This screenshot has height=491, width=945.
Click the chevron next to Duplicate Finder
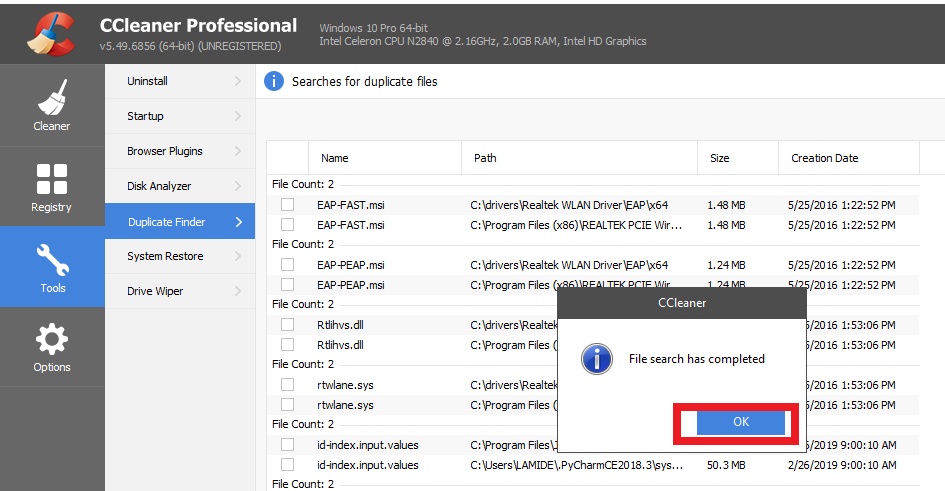pos(239,222)
